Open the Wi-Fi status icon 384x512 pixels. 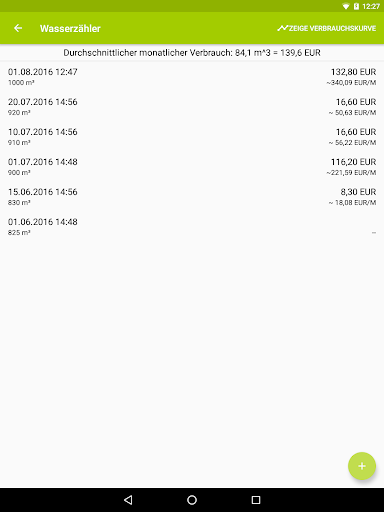point(346,6)
